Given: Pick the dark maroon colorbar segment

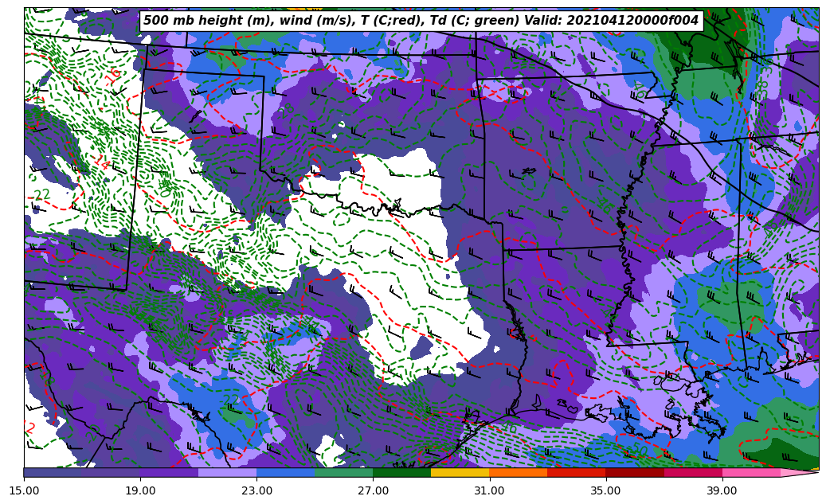Looking at the screenshot, I should click(x=634, y=472).
